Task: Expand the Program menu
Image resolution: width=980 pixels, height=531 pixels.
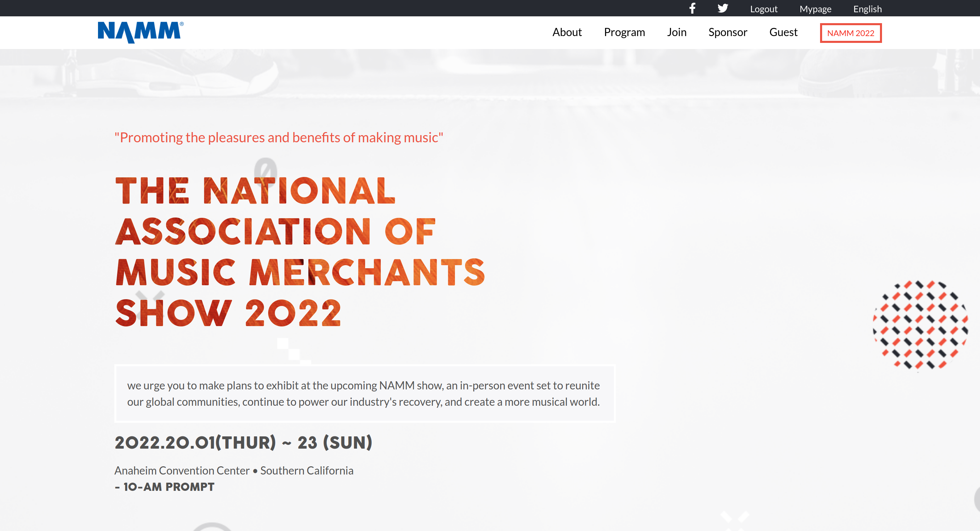Action: tap(624, 32)
